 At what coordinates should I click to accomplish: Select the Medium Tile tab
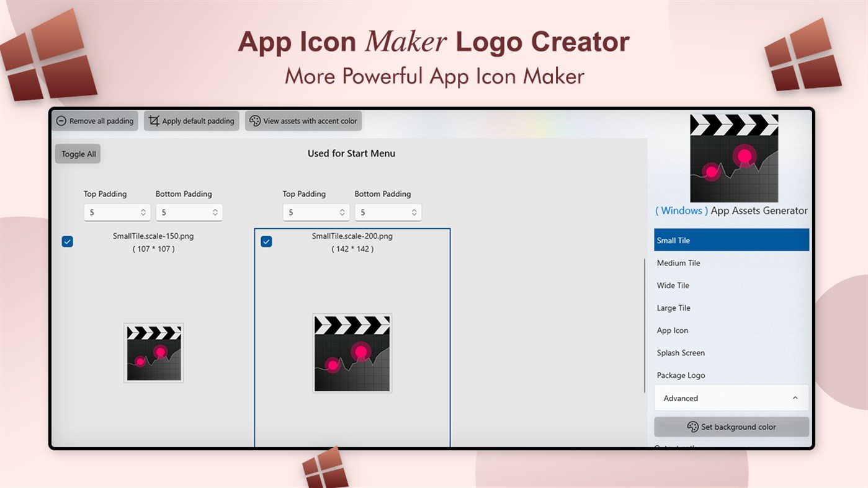pyautogui.click(x=731, y=262)
